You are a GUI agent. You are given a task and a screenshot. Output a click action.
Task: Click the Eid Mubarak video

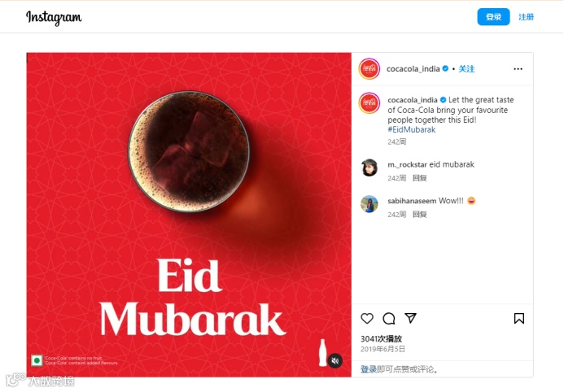tap(189, 215)
